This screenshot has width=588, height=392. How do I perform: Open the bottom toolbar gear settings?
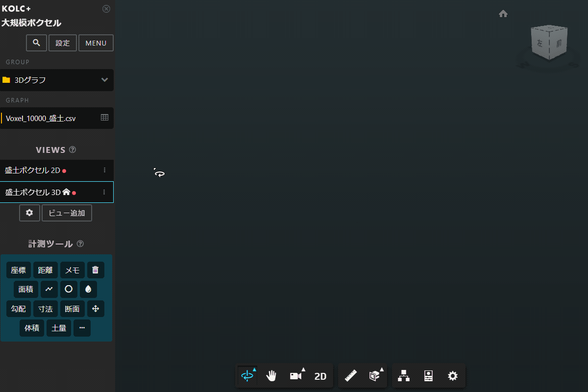coord(453,376)
